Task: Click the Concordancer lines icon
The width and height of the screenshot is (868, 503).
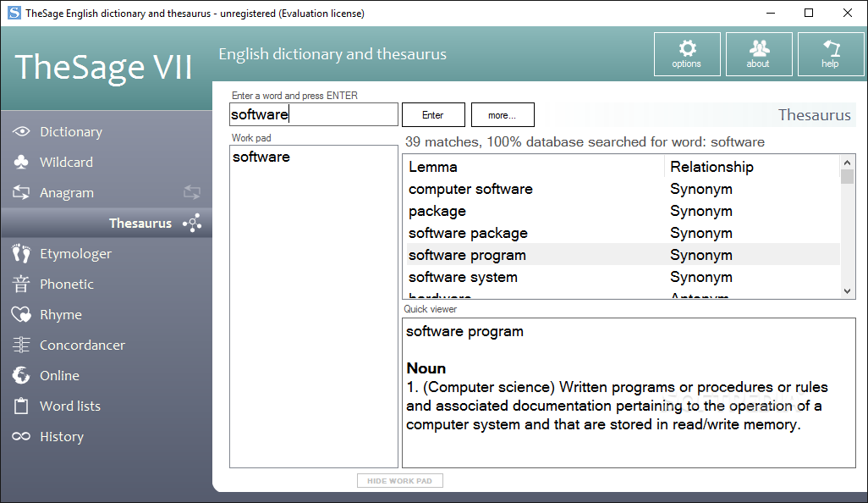Action: (21, 345)
